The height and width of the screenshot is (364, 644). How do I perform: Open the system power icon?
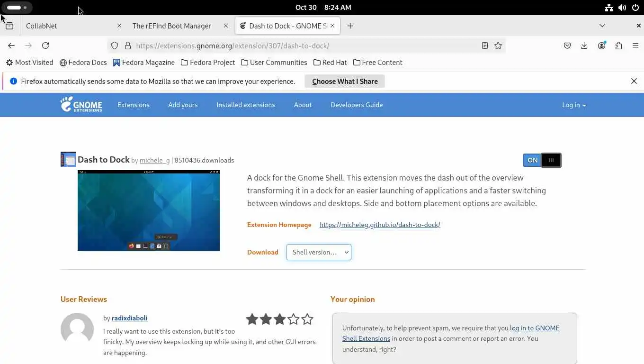tap(635, 8)
